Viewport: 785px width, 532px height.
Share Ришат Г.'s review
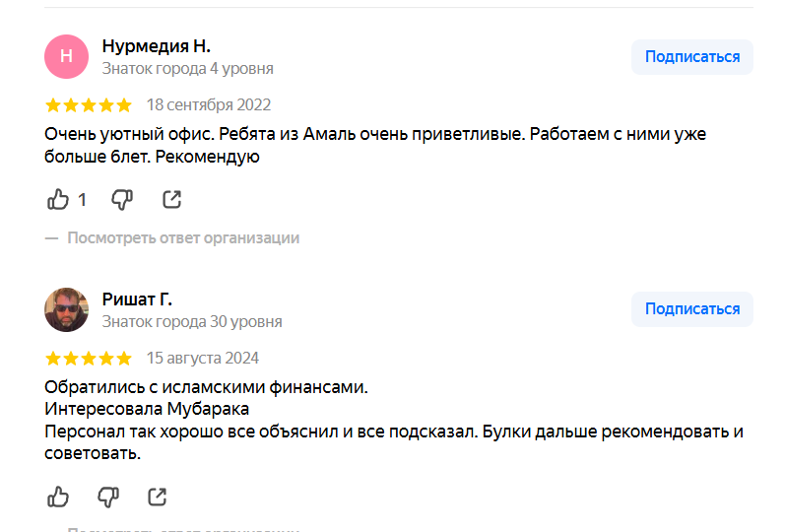pos(158,497)
